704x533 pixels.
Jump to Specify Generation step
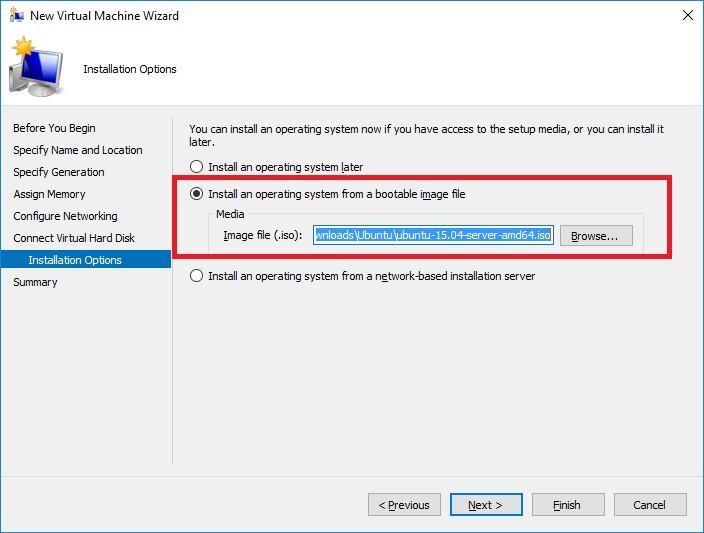pyautogui.click(x=59, y=172)
